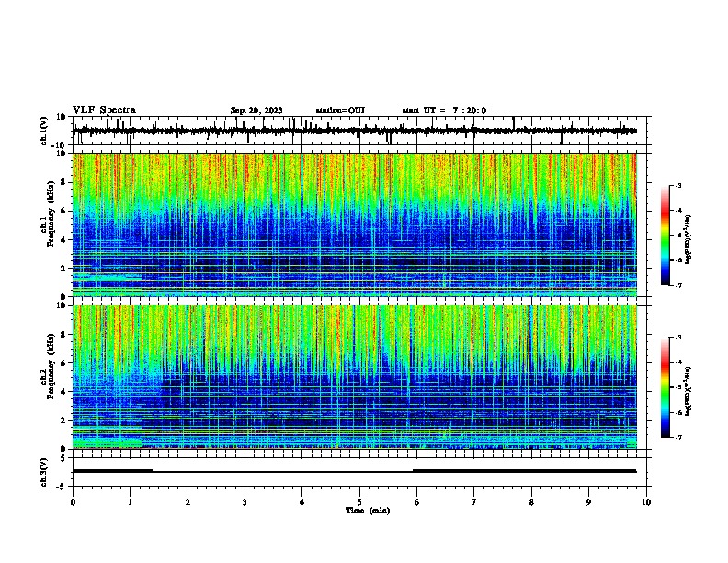Click the "-7" tick on ch.1 color bar
The width and height of the screenshot is (728, 563).
(x=678, y=285)
